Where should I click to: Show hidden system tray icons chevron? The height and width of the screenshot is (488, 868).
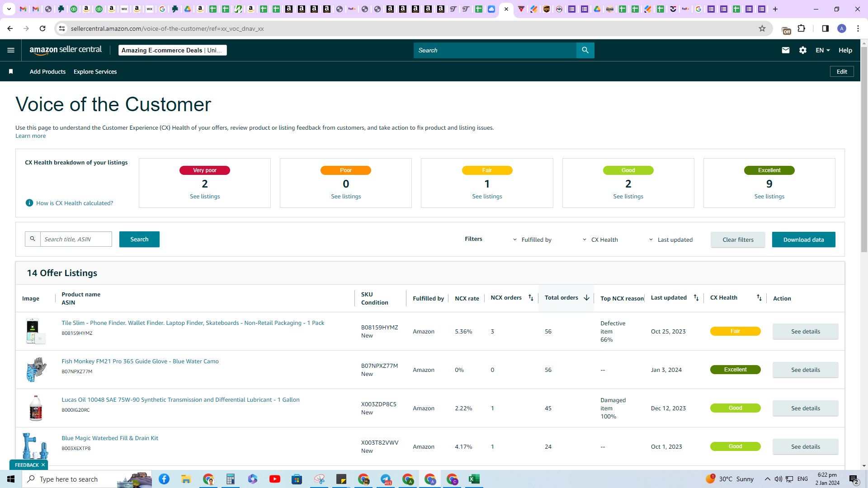point(767,479)
